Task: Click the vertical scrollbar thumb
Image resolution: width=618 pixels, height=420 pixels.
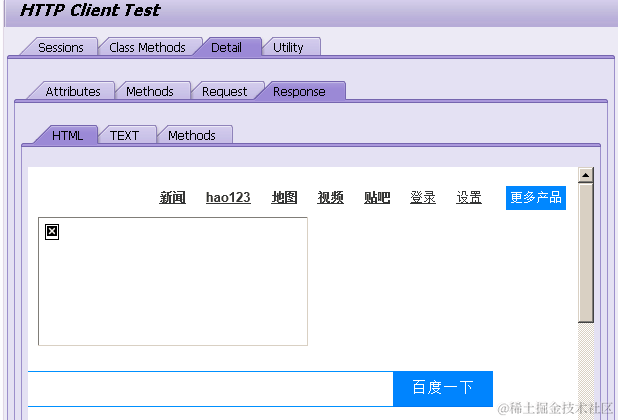Action: coord(586,252)
